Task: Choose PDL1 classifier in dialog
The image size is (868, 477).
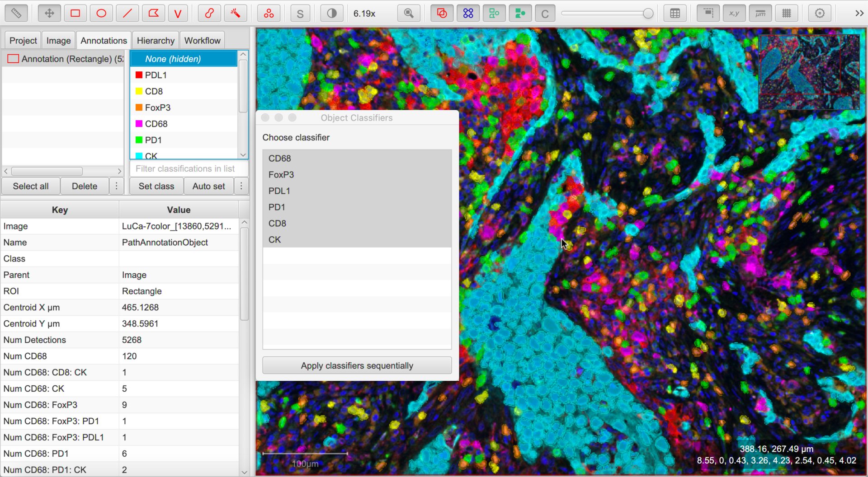Action: pyautogui.click(x=357, y=191)
